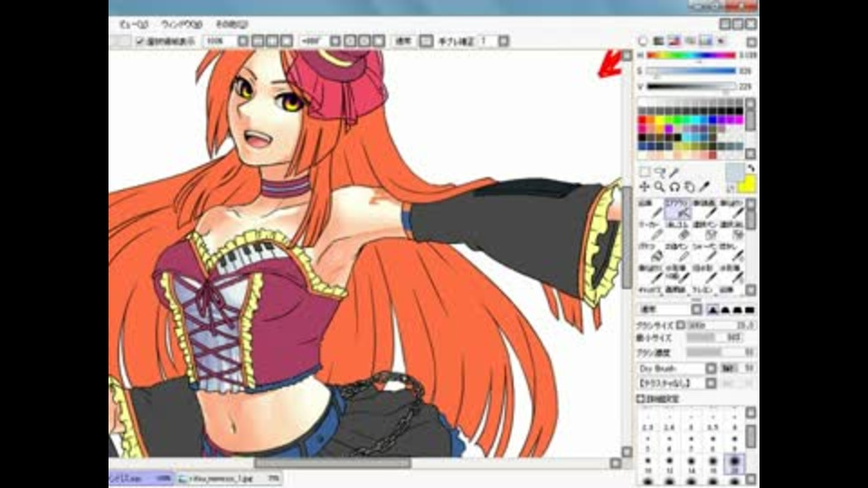Open the zoom percentage dropdown
868x488 pixels.
pyautogui.click(x=243, y=41)
